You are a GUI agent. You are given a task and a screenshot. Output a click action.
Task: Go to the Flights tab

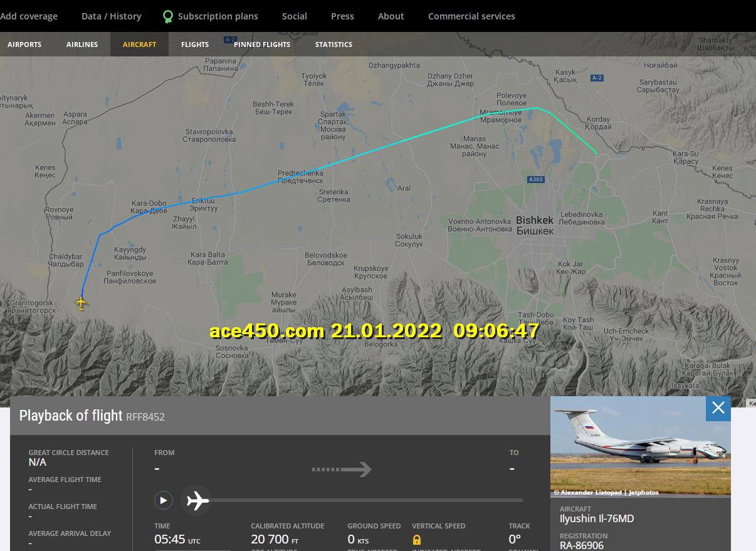point(195,45)
